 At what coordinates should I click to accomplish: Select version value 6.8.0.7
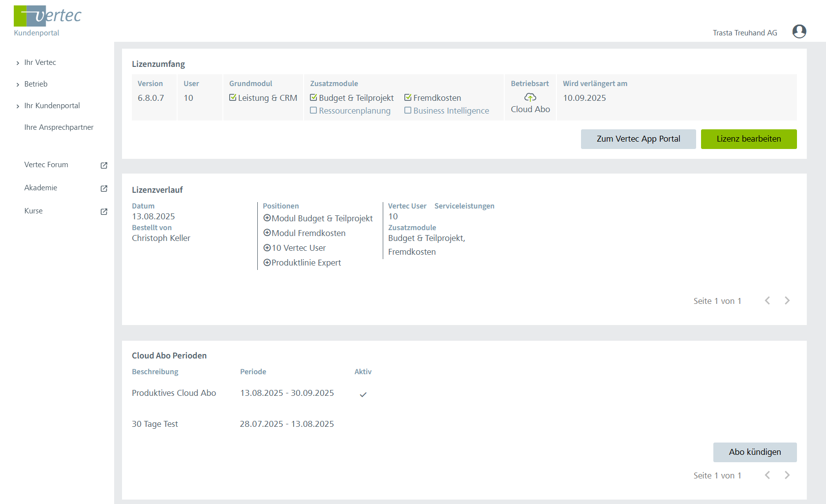click(x=151, y=98)
